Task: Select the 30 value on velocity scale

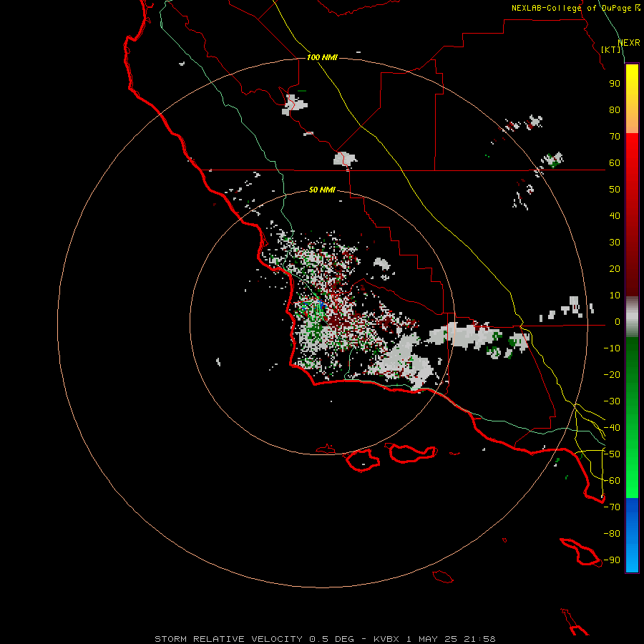Action: tap(615, 243)
